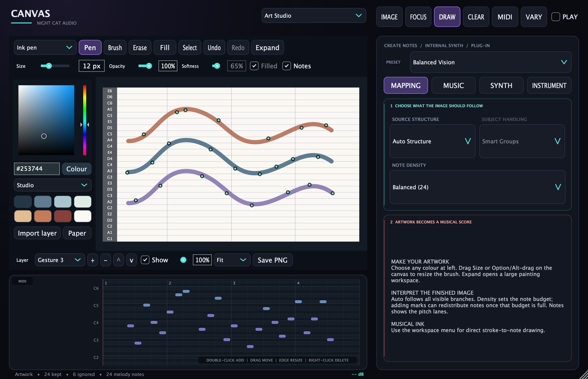
Task: Pick the terracotta orange palette swatch
Action: (43, 216)
